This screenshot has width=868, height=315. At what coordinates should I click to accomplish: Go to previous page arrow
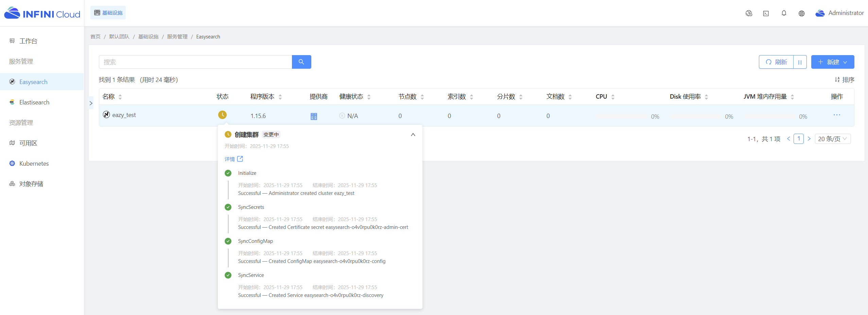pyautogui.click(x=788, y=139)
